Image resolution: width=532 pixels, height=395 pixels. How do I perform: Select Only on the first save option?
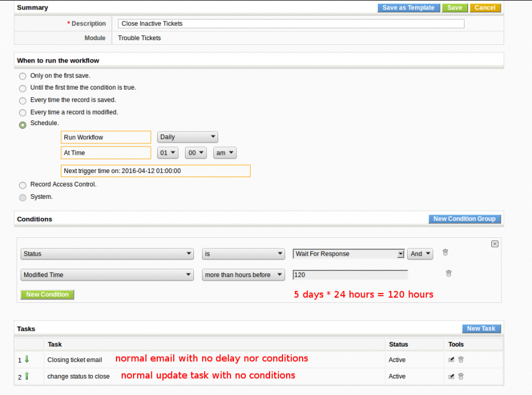pyautogui.click(x=22, y=76)
